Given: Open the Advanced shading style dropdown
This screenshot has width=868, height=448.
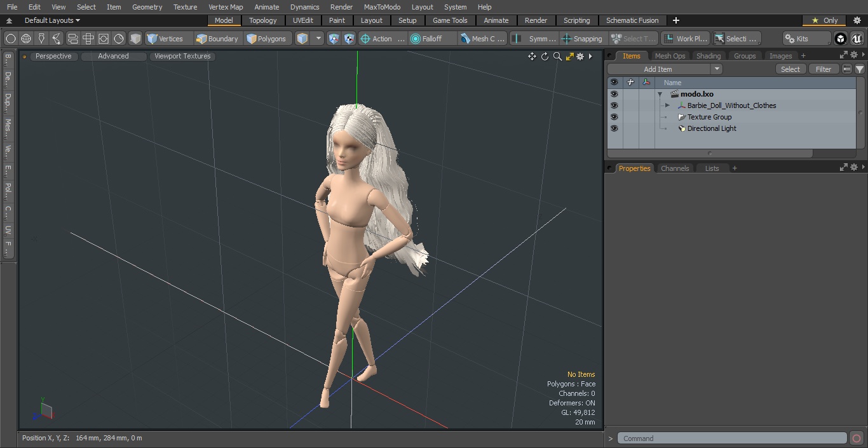Looking at the screenshot, I should 113,56.
